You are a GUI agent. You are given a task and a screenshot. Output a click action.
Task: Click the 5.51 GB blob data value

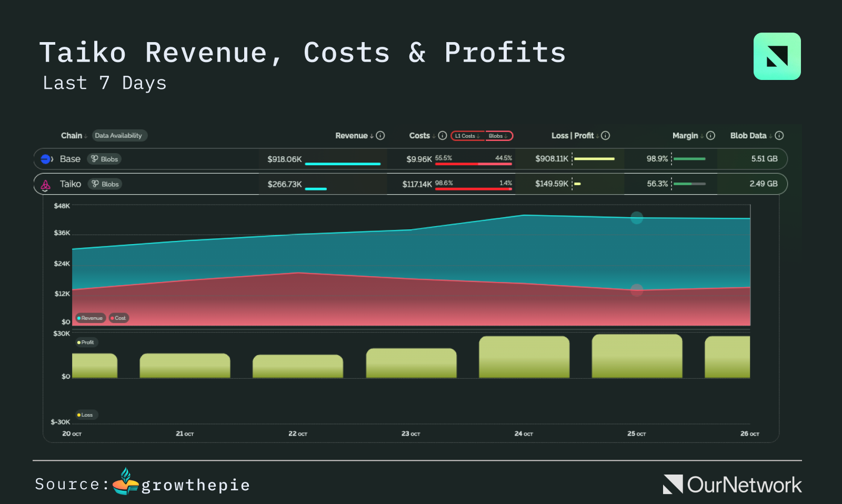tap(764, 158)
